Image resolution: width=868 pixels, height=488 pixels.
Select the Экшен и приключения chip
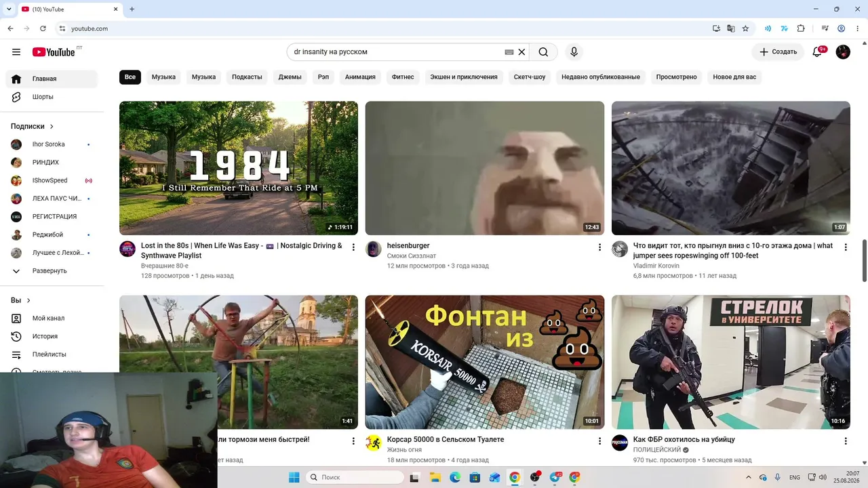point(464,77)
